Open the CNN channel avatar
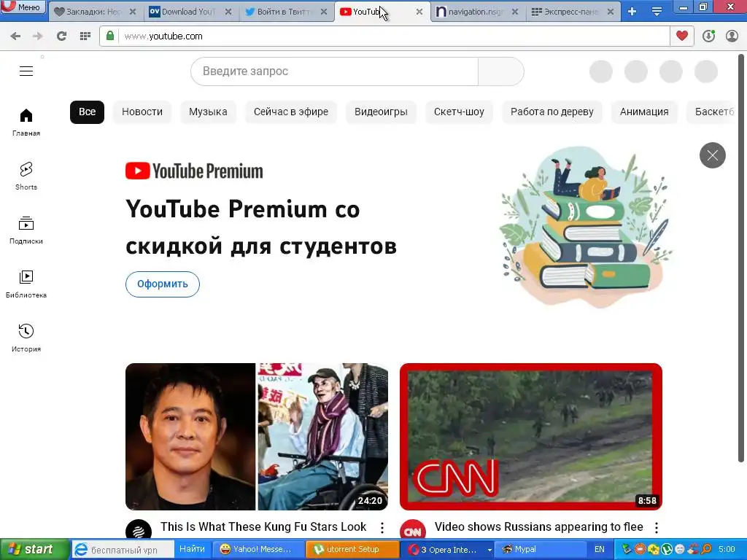The width and height of the screenshot is (747, 560). [x=413, y=529]
